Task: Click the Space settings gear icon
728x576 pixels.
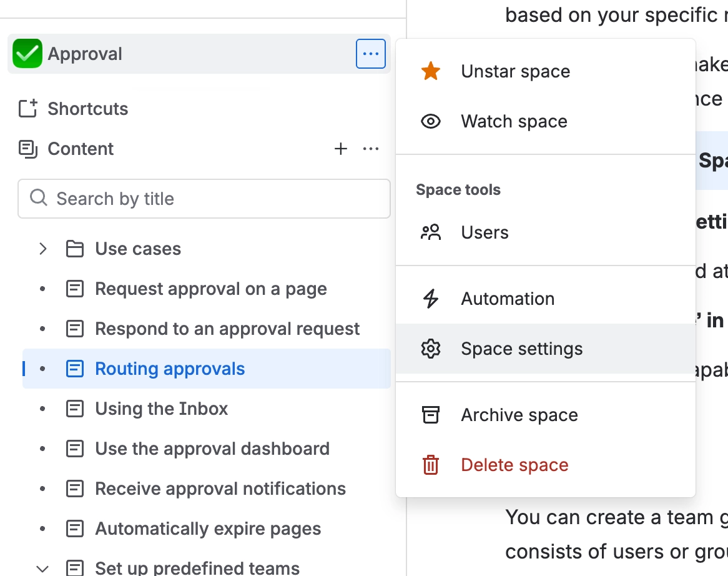Action: coord(431,349)
